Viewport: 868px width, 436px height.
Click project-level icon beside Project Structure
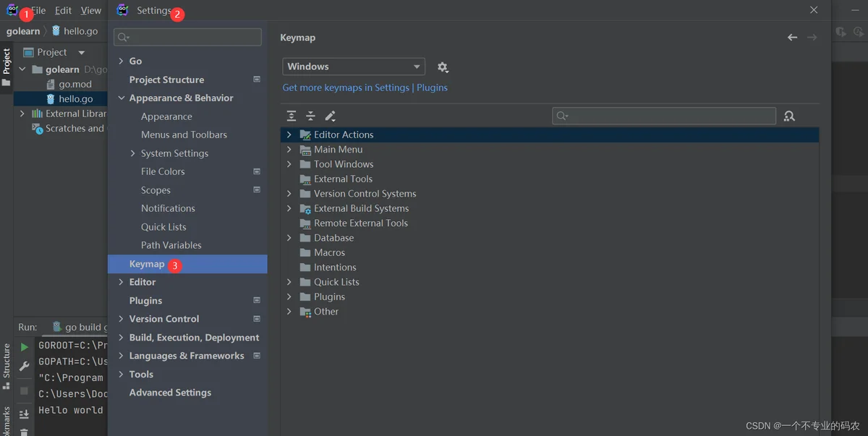click(257, 80)
